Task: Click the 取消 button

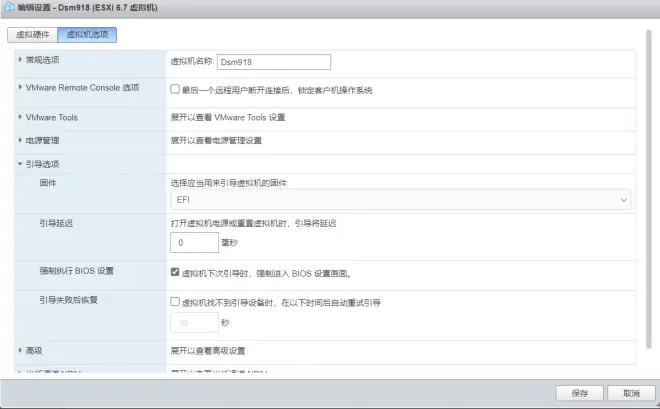Action: coord(631,393)
